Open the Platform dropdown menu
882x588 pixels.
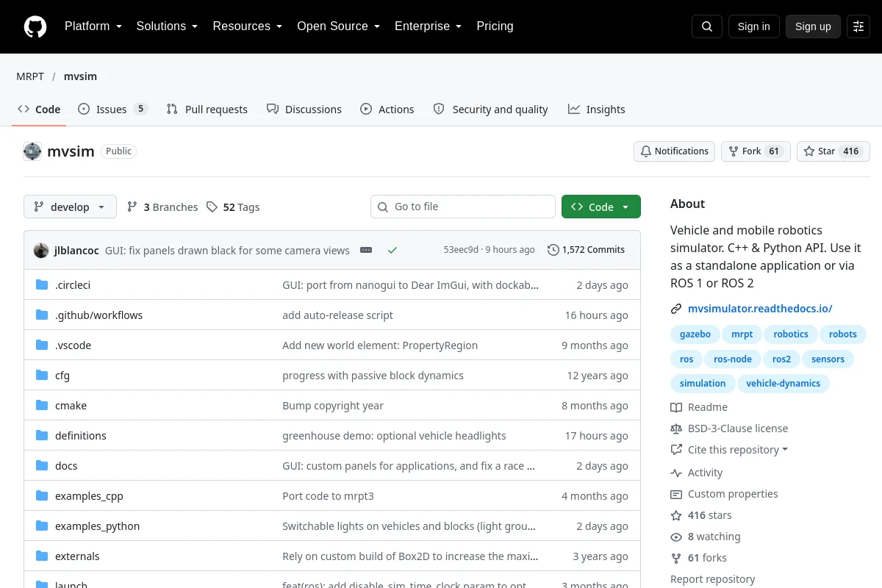click(x=93, y=26)
